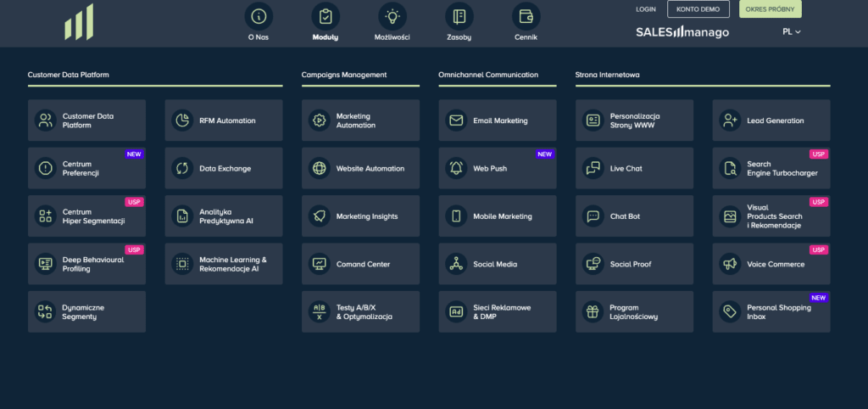Click the Centrum Hiper Segmentacji grid icon
Viewport: 868px width, 409px height.
click(x=46, y=216)
